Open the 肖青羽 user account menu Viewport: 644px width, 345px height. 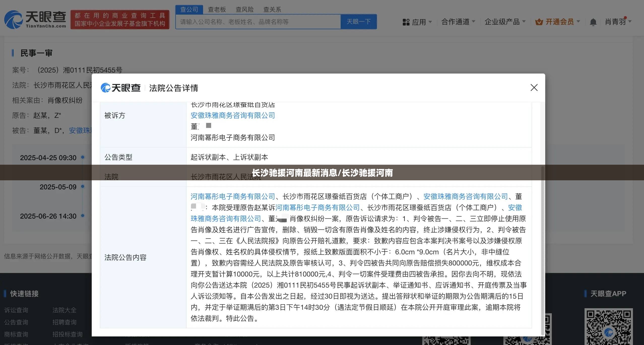[x=618, y=22]
